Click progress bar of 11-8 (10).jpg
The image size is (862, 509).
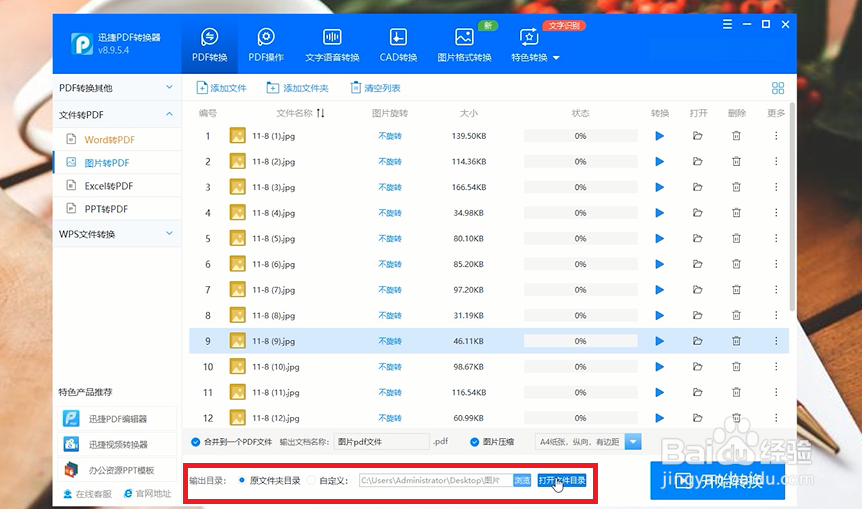click(x=581, y=367)
